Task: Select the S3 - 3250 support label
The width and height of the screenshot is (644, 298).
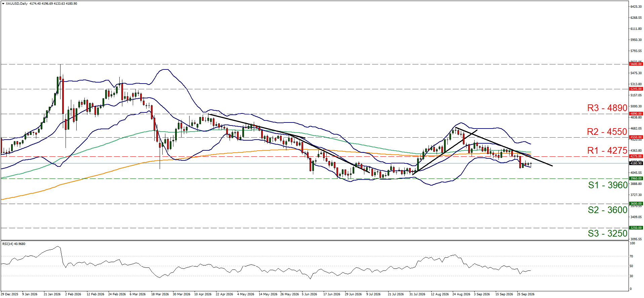Action: (608, 234)
